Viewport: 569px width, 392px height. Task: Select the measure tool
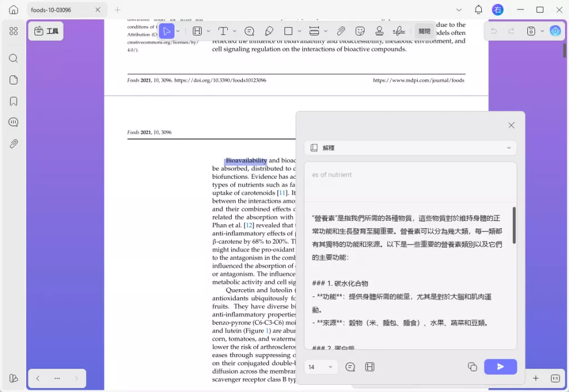click(315, 31)
